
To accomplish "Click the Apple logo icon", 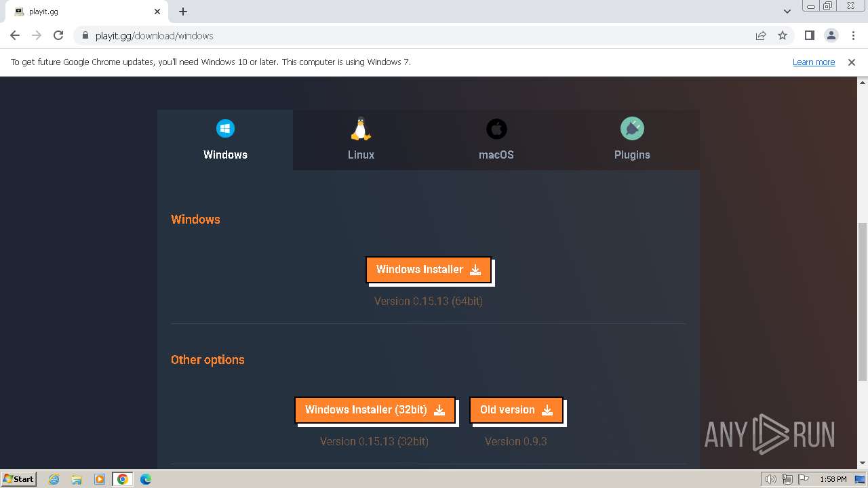I will (x=496, y=128).
